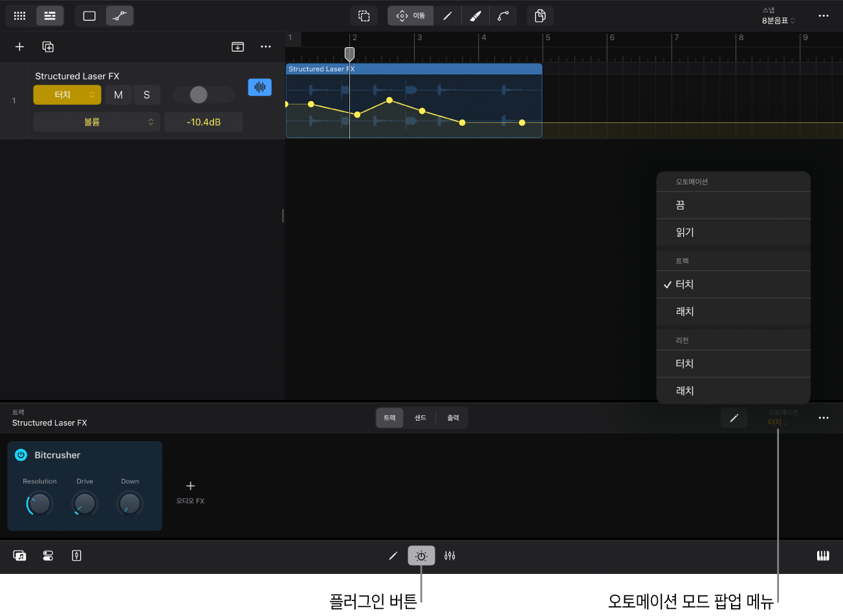Toggle the automation view curve icon
This screenshot has width=843, height=616.
pyautogui.click(x=120, y=16)
